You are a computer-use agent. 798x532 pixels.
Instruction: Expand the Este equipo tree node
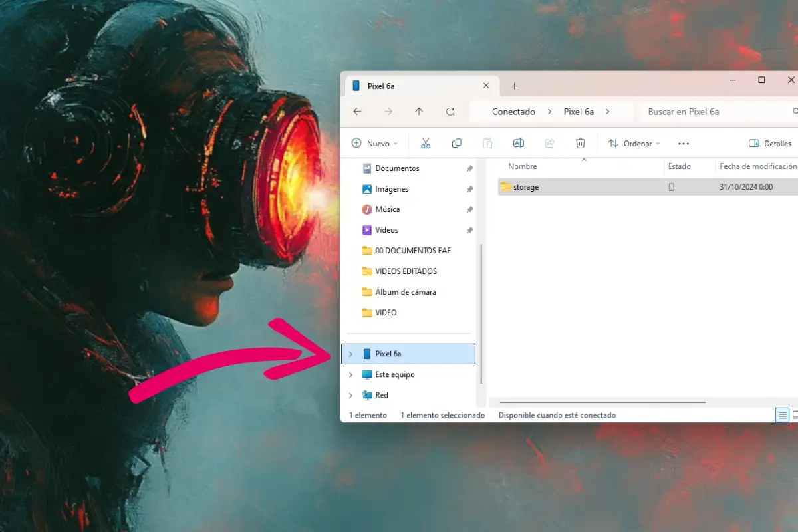[350, 374]
